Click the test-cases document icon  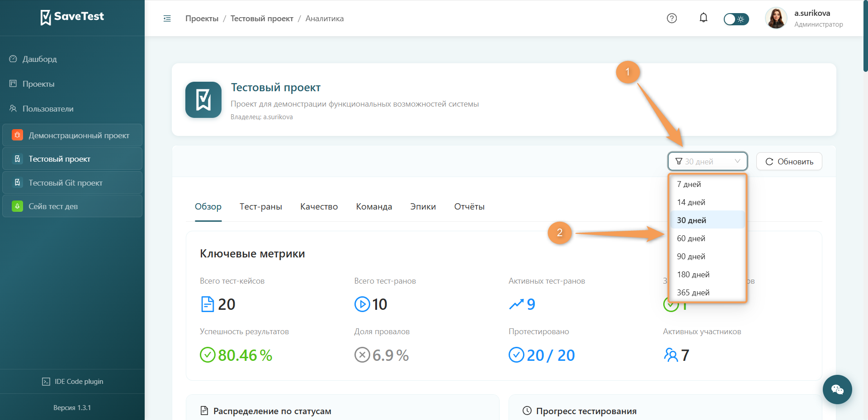pos(208,304)
